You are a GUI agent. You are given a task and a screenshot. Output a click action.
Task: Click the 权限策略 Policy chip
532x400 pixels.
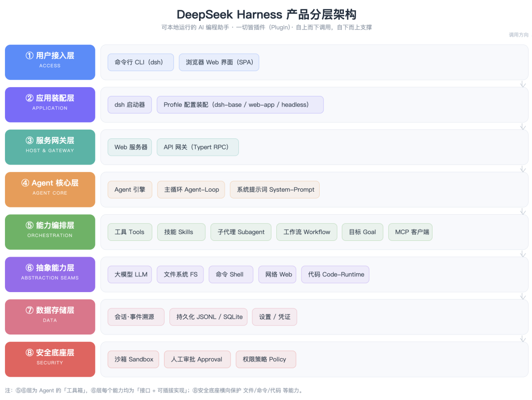click(266, 359)
